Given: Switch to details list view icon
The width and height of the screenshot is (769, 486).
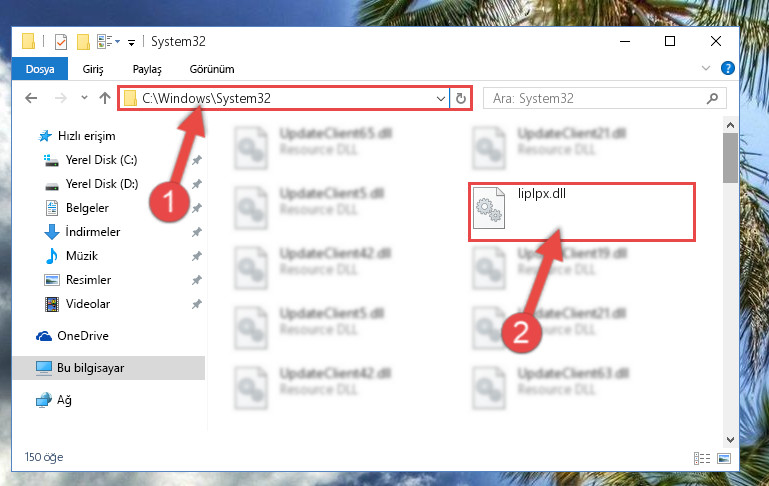Looking at the screenshot, I should pyautogui.click(x=702, y=459).
